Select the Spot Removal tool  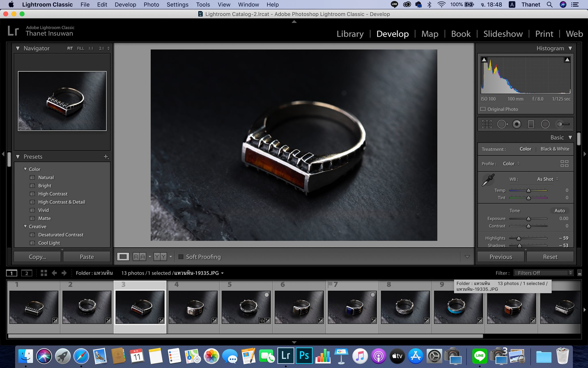[502, 124]
